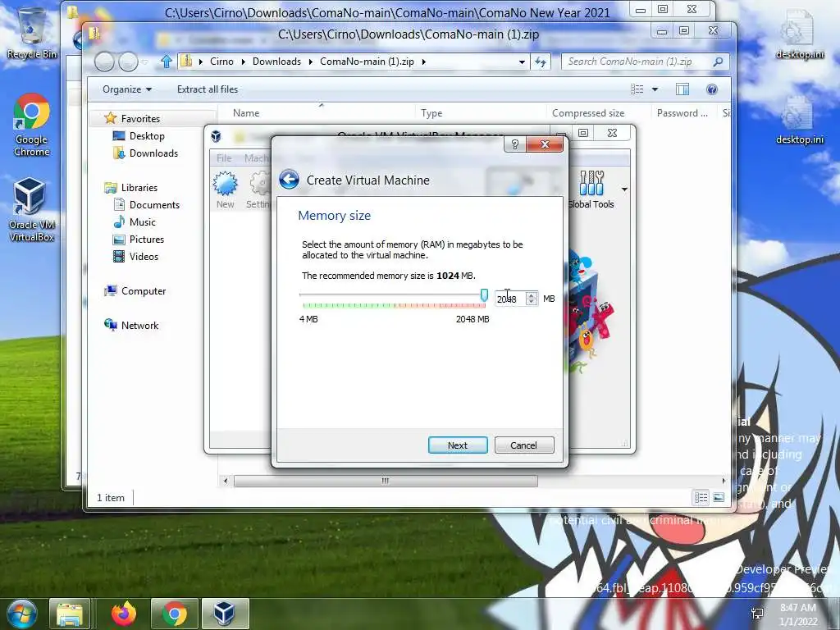The width and height of the screenshot is (840, 630).
Task: Switch to VirtualBox on the taskbar
Action: pyautogui.click(x=225, y=614)
